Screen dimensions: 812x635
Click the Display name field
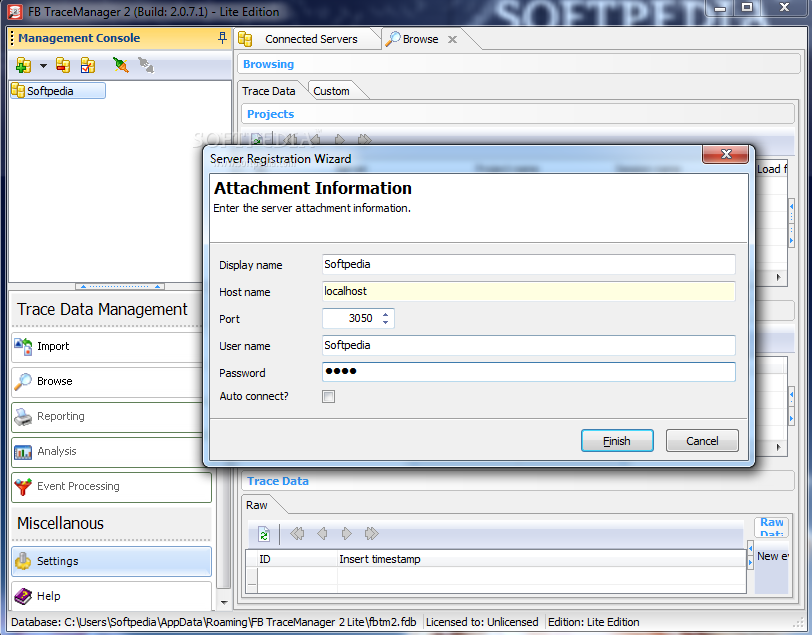pos(528,264)
